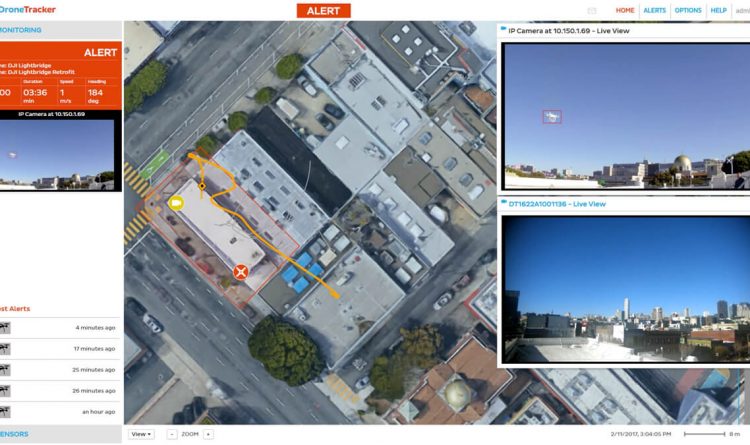
Task: Click the 184 deg heading value
Action: tap(95, 92)
